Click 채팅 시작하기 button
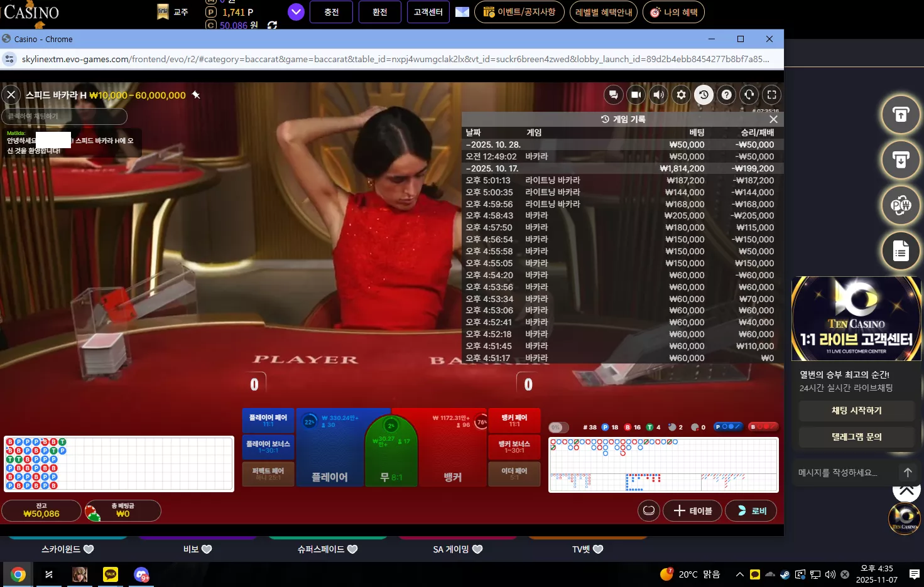The image size is (924, 587). click(857, 411)
